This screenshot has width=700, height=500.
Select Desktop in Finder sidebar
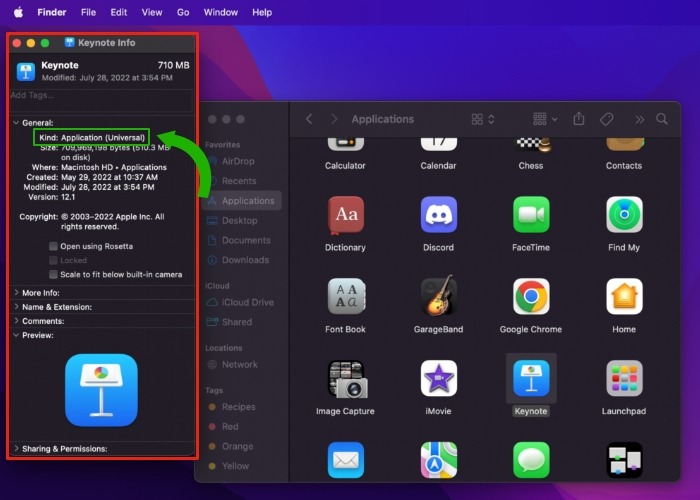[242, 221]
